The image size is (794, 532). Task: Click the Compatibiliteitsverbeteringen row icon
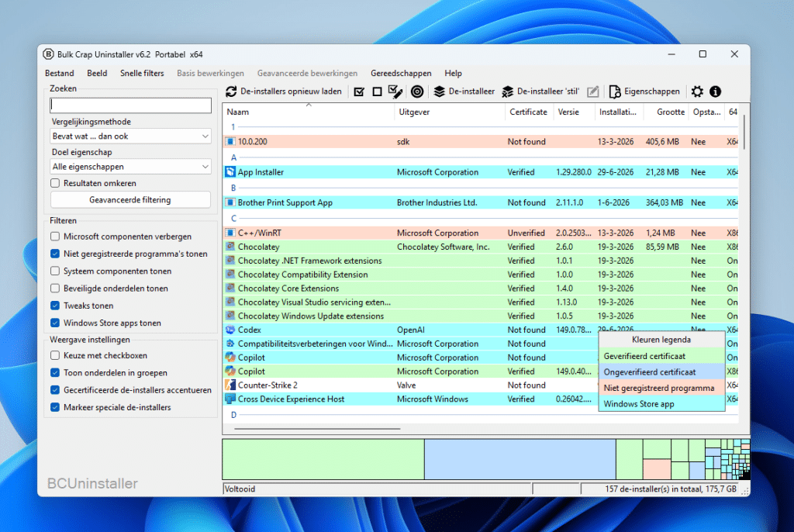click(230, 344)
